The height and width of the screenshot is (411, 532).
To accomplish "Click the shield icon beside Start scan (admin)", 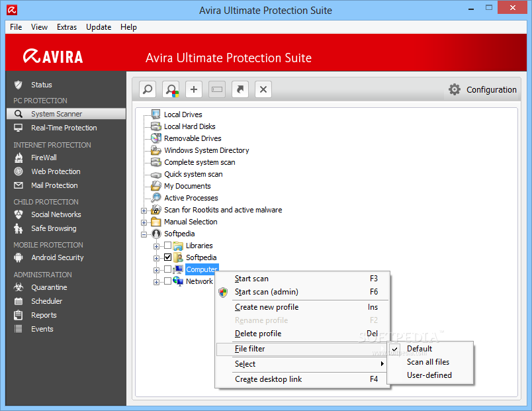I will pyautogui.click(x=223, y=292).
